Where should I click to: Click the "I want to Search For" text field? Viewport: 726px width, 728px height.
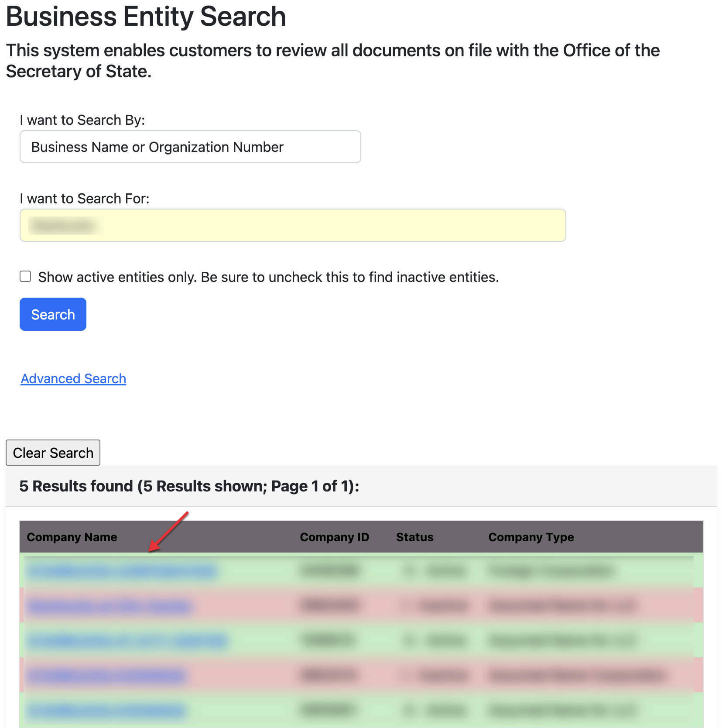292,226
